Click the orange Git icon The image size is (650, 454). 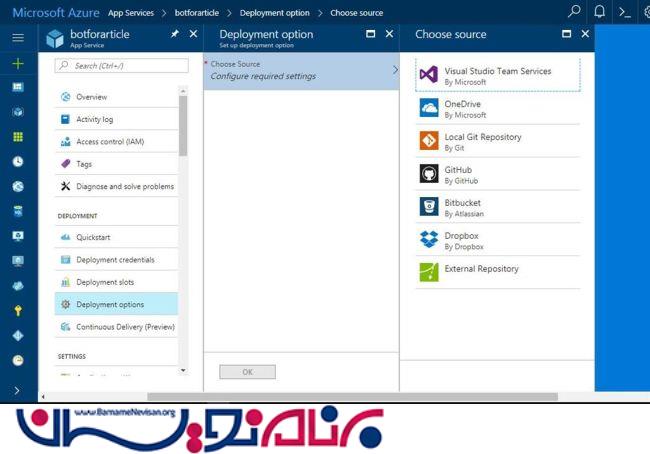429,141
